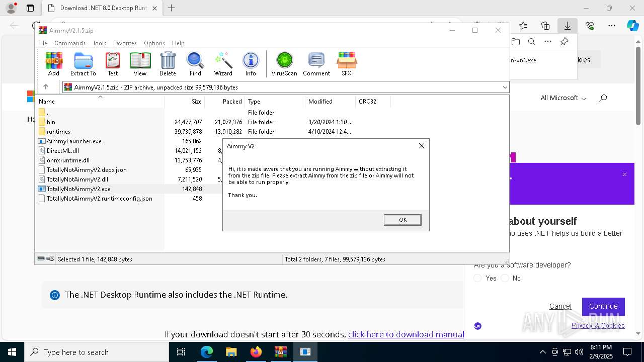
Task: Open the Tools menu
Action: 99,43
